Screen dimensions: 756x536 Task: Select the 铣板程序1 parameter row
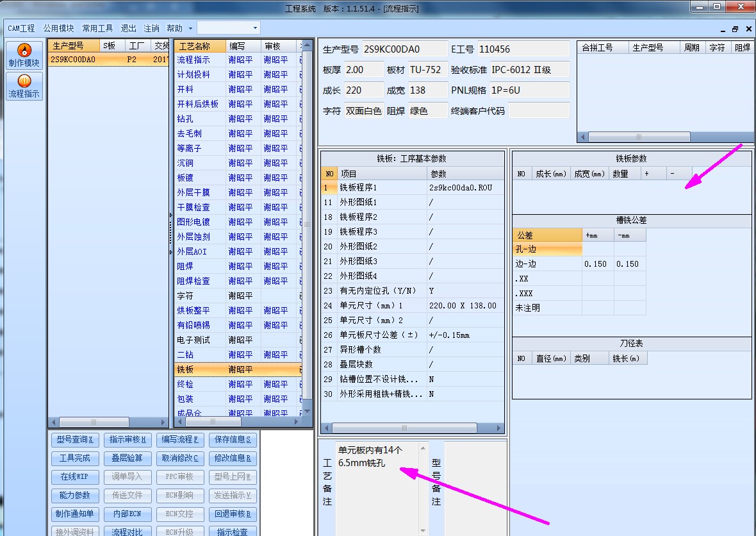tap(413, 188)
